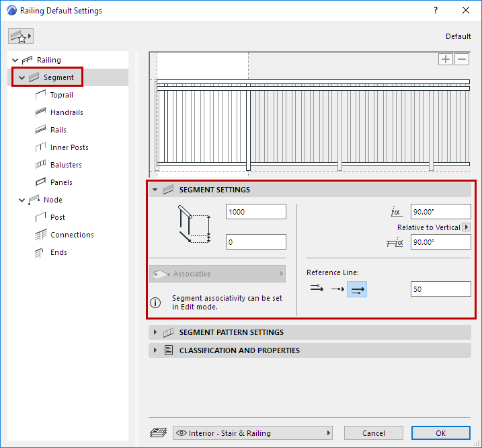Click the Cancel button
482x448 pixels.
pyautogui.click(x=374, y=433)
